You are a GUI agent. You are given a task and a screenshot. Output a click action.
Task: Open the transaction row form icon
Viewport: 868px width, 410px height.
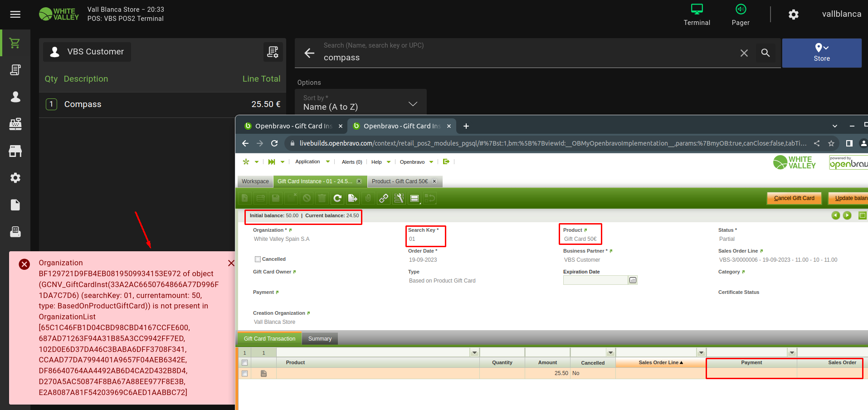point(264,374)
